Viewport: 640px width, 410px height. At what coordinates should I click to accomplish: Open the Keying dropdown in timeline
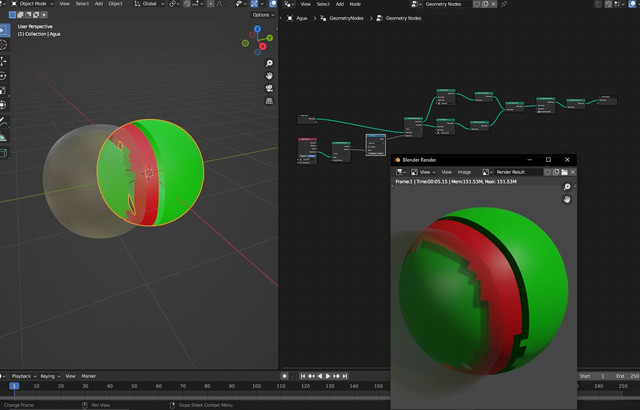click(x=50, y=376)
